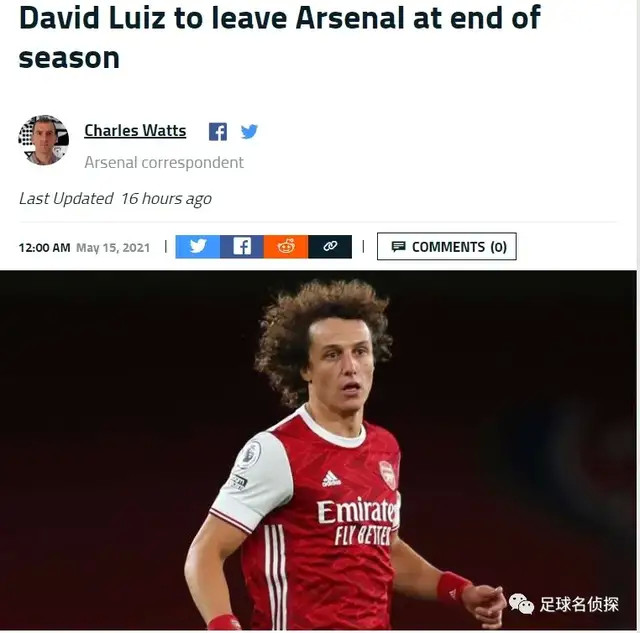Share article via blue Twitter button
640x633 pixels.
[x=198, y=247]
